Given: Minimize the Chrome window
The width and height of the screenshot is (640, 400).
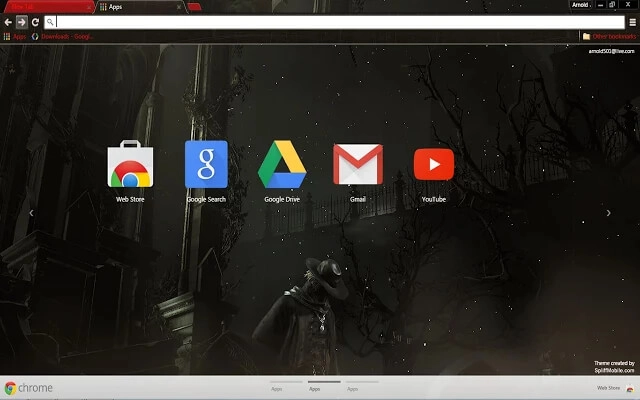Looking at the screenshot, I should point(600,5).
